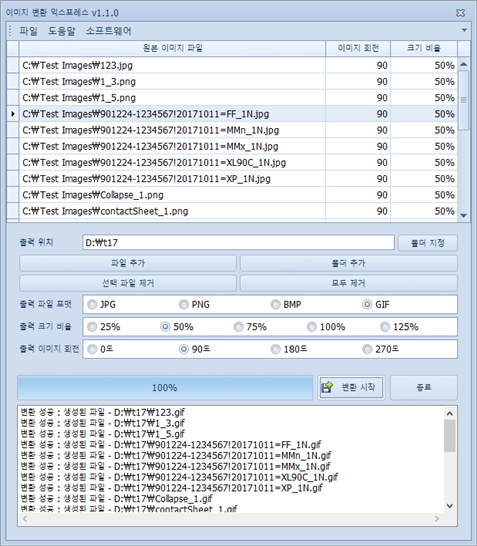This screenshot has width=477, height=546.
Task: Click the current row indicator arrow
Action: point(13,114)
